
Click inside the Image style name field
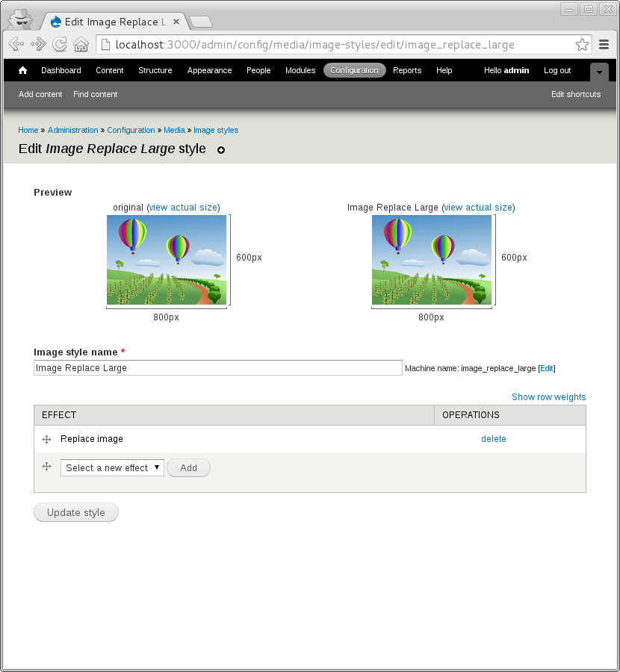tap(217, 367)
